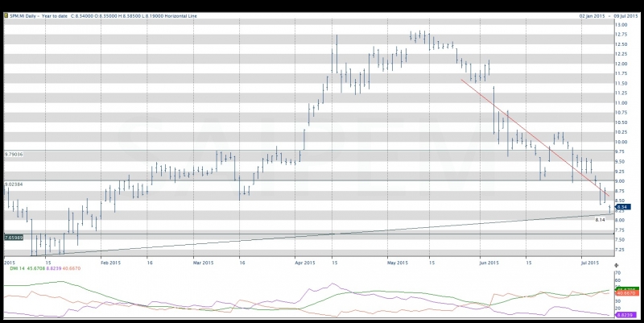Click the 8.14 trend line value label
644x323 pixels.
[600, 220]
